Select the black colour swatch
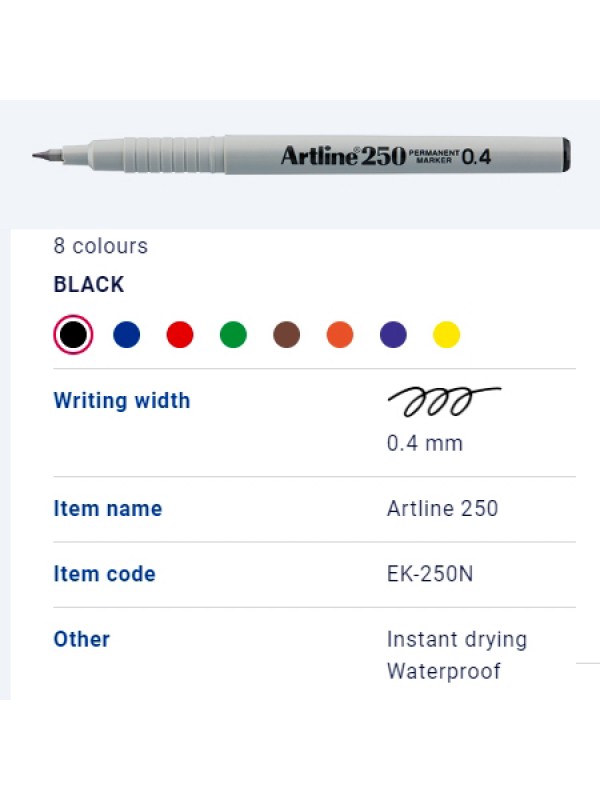 [73, 335]
